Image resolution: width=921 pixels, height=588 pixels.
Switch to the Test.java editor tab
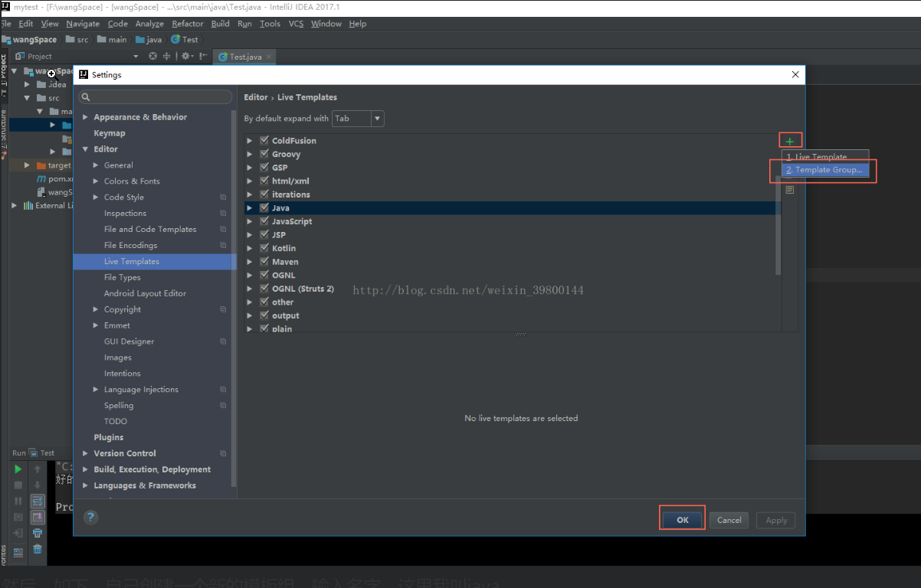pos(244,56)
